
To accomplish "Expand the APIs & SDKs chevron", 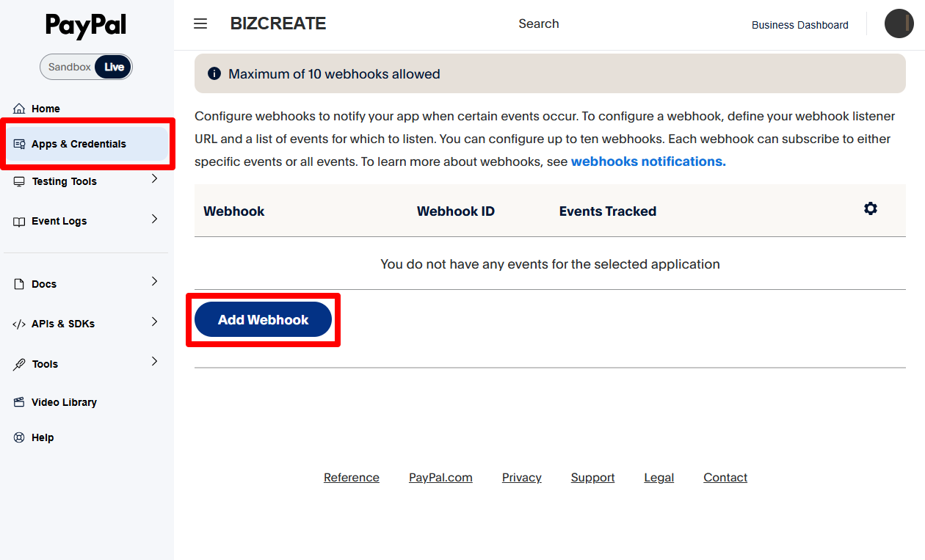I will 154,321.
